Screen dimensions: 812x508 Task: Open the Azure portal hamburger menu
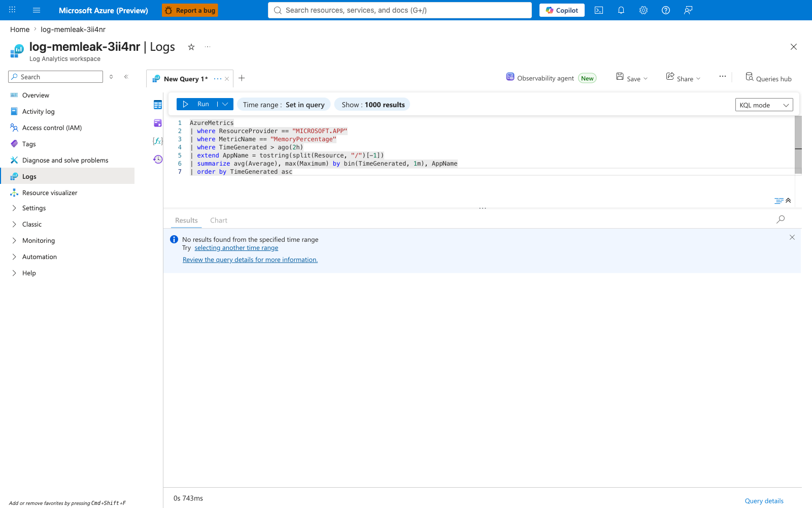point(37,10)
